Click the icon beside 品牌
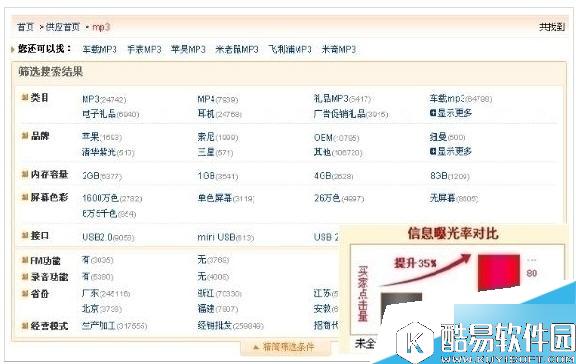The width and height of the screenshot is (576, 364). pos(25,136)
